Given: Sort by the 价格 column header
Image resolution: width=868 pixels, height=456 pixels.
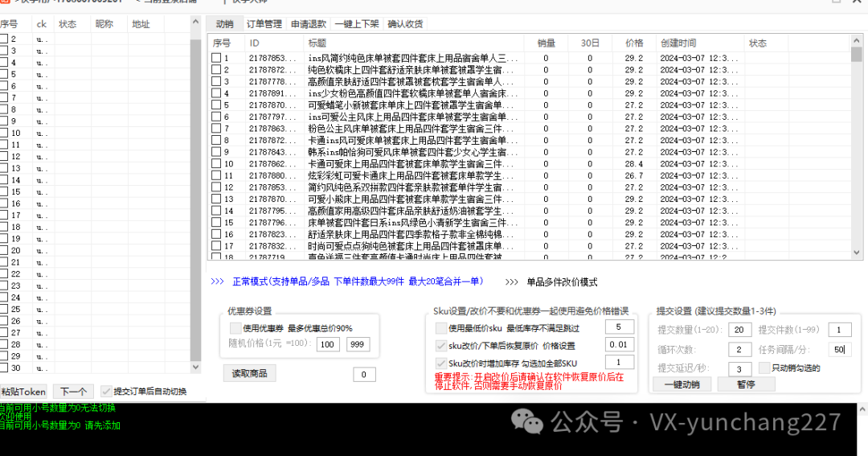Looking at the screenshot, I should [x=634, y=43].
